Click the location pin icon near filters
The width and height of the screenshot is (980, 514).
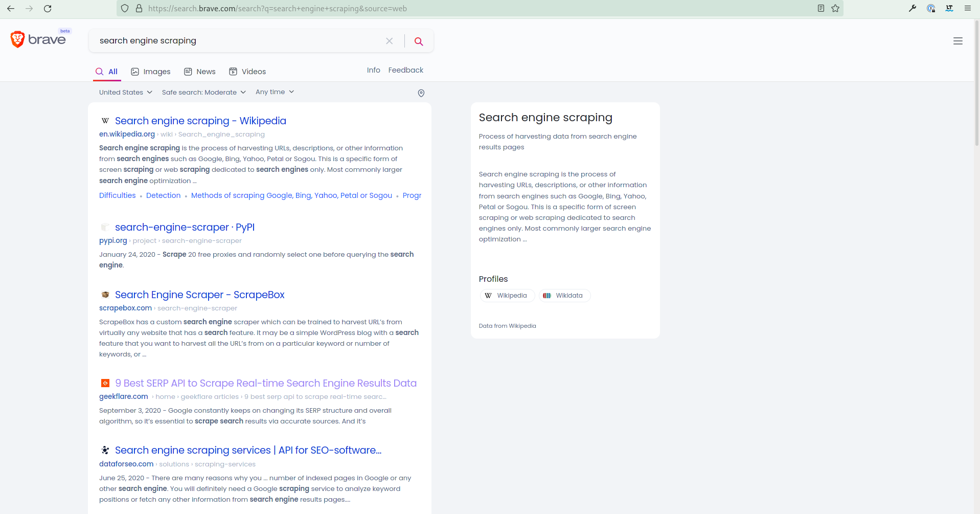pyautogui.click(x=421, y=93)
